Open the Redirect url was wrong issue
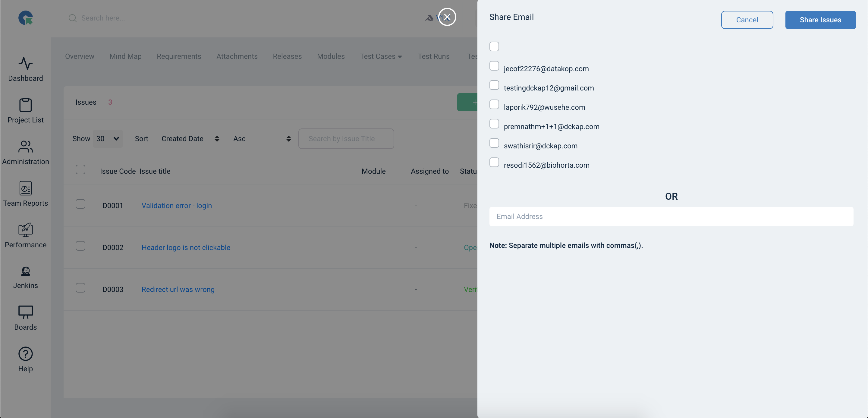 178,289
